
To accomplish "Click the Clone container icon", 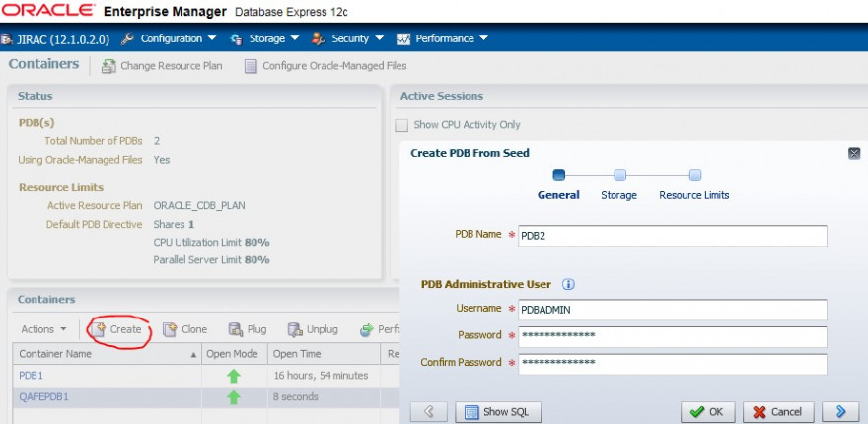I will pyautogui.click(x=170, y=330).
